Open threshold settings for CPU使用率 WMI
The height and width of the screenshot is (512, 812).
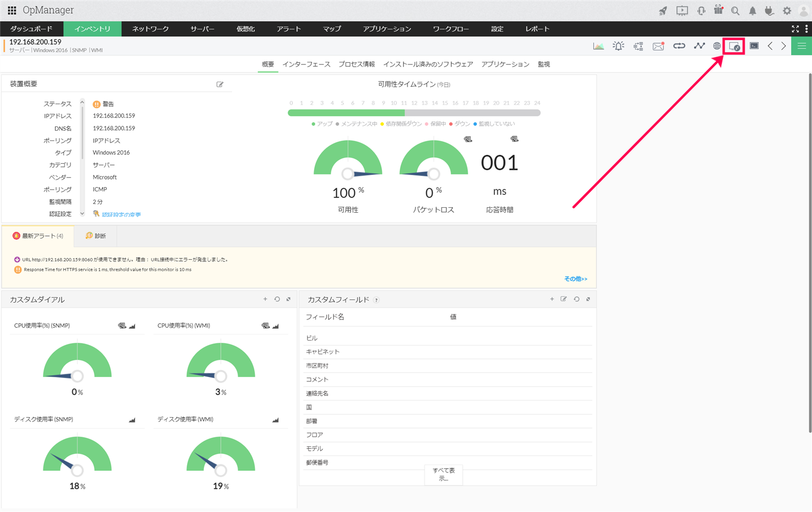click(x=265, y=326)
